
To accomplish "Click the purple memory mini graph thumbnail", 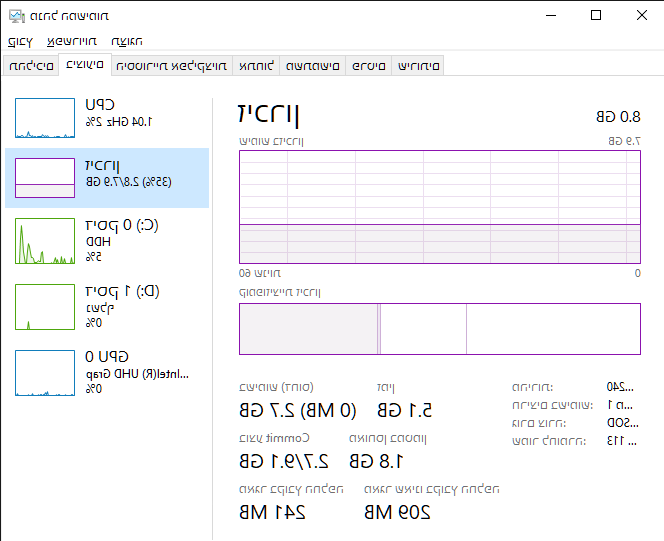I will (45, 178).
